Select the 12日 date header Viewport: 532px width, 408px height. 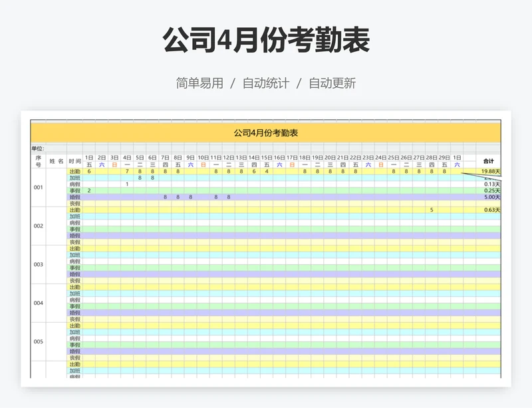(229, 158)
